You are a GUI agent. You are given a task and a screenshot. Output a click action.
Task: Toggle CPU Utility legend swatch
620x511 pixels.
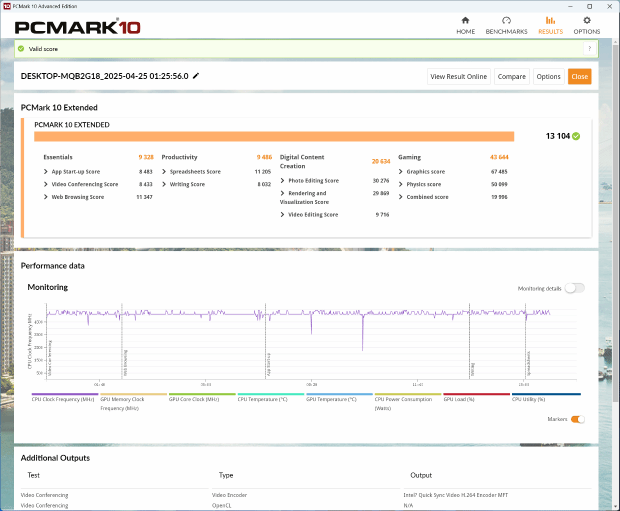click(546, 394)
